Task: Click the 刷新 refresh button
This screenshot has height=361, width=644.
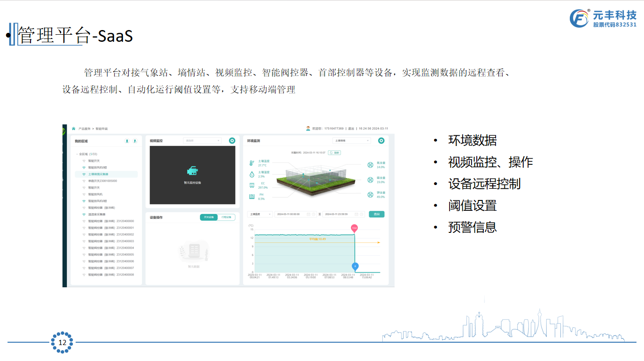Action: click(334, 153)
